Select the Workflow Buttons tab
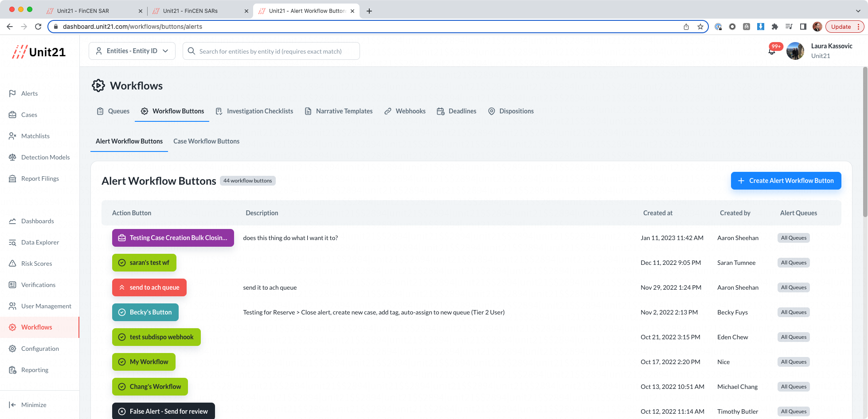868x419 pixels. pos(172,111)
